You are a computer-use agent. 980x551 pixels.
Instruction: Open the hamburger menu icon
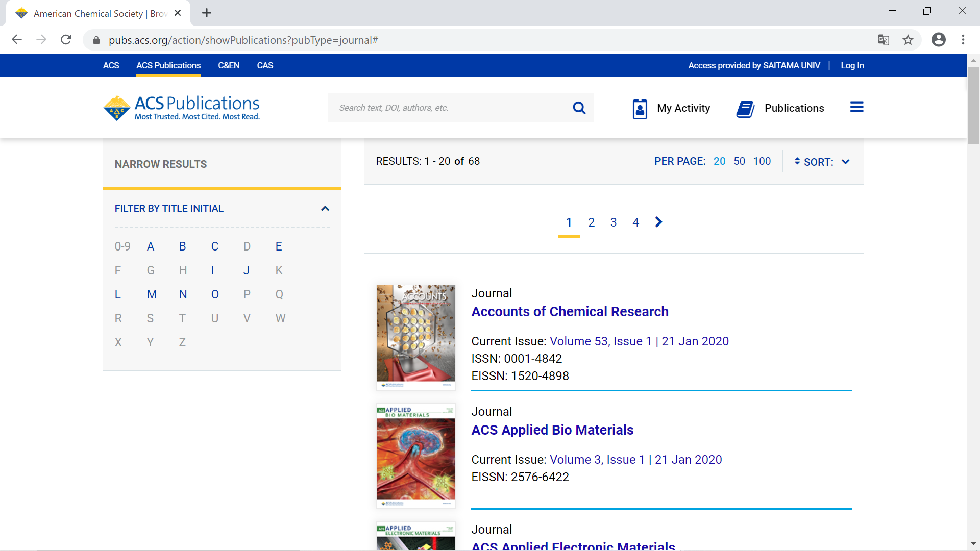pos(856,107)
